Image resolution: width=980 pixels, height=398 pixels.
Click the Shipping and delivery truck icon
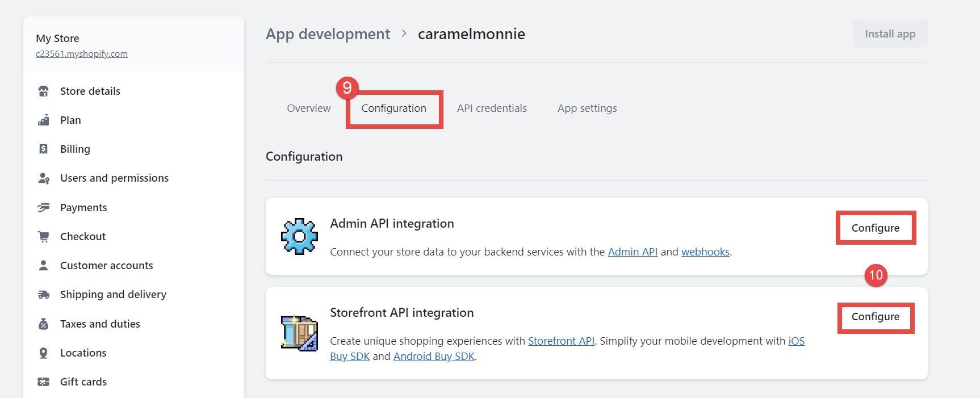[44, 294]
